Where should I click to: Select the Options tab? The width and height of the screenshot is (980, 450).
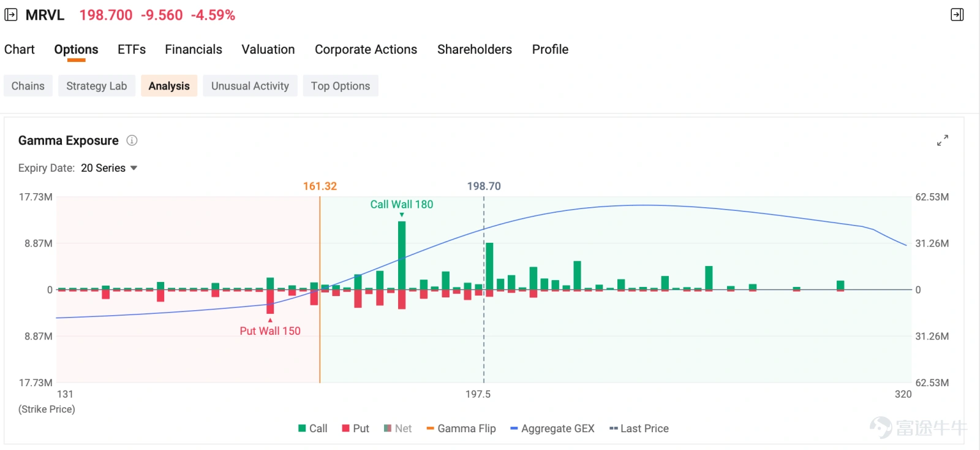click(x=76, y=50)
